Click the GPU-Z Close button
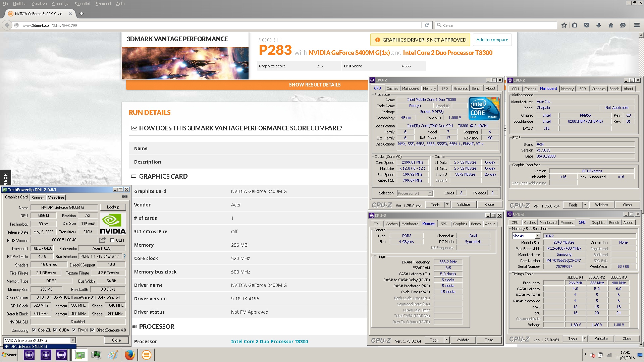 (x=116, y=340)
